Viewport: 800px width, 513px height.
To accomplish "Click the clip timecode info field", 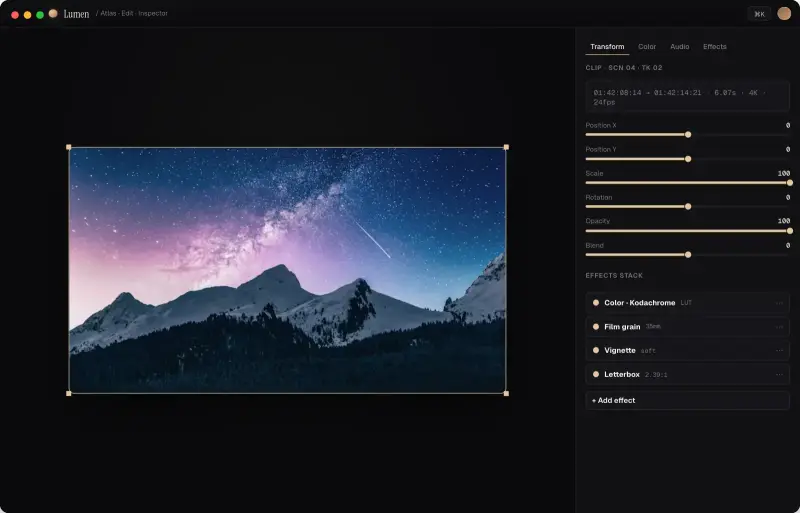I will (x=687, y=96).
